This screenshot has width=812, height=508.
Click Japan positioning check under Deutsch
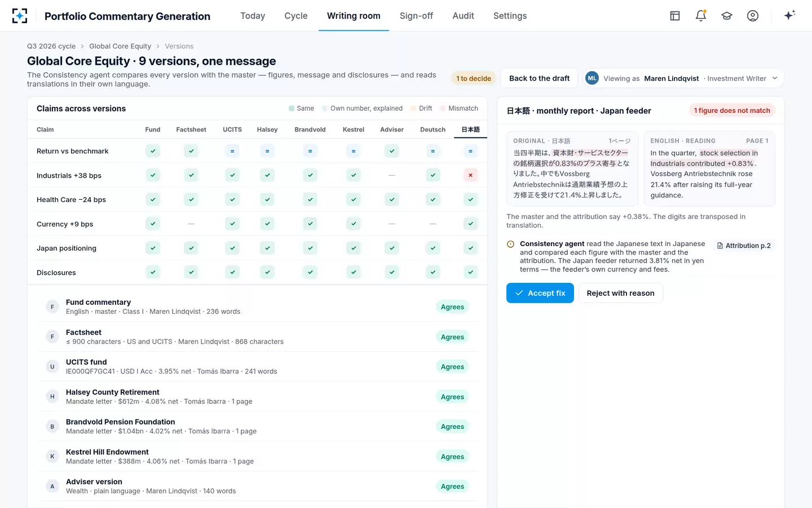(433, 248)
